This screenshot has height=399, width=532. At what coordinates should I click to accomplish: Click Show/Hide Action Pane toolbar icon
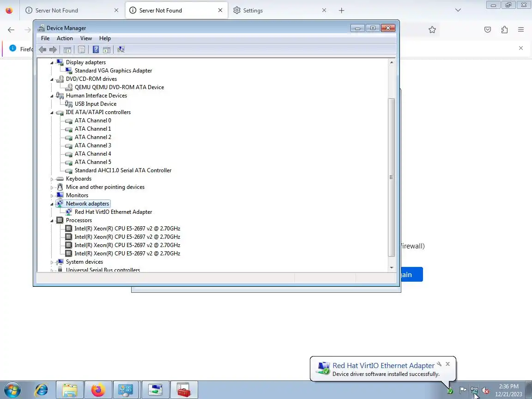107,49
